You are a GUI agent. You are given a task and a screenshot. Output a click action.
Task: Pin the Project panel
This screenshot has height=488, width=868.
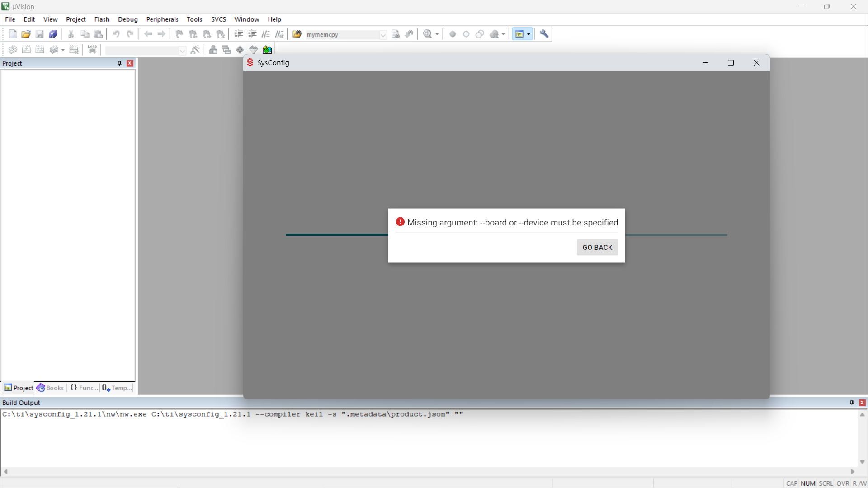(119, 63)
